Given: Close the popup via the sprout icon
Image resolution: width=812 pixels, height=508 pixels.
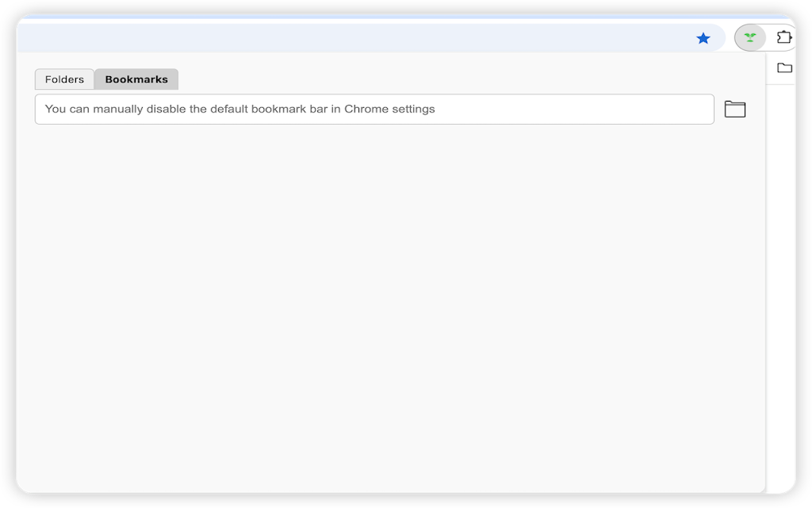Looking at the screenshot, I should pyautogui.click(x=750, y=37).
